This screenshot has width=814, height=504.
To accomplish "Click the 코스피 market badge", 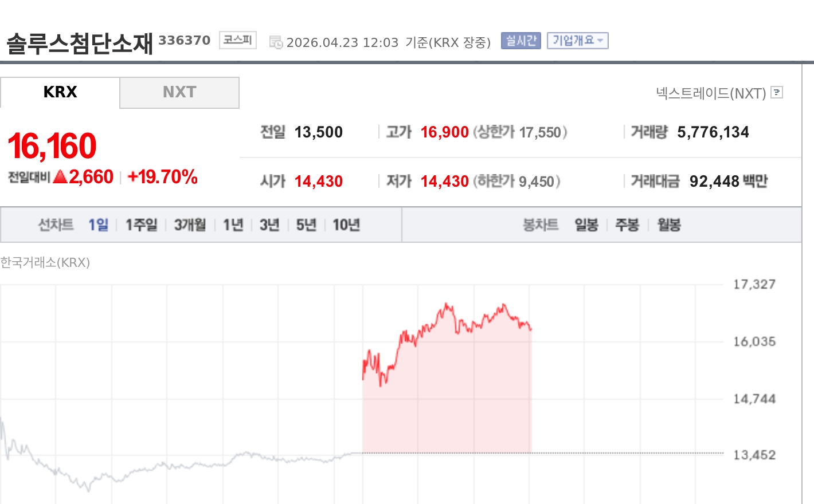I will tap(237, 41).
